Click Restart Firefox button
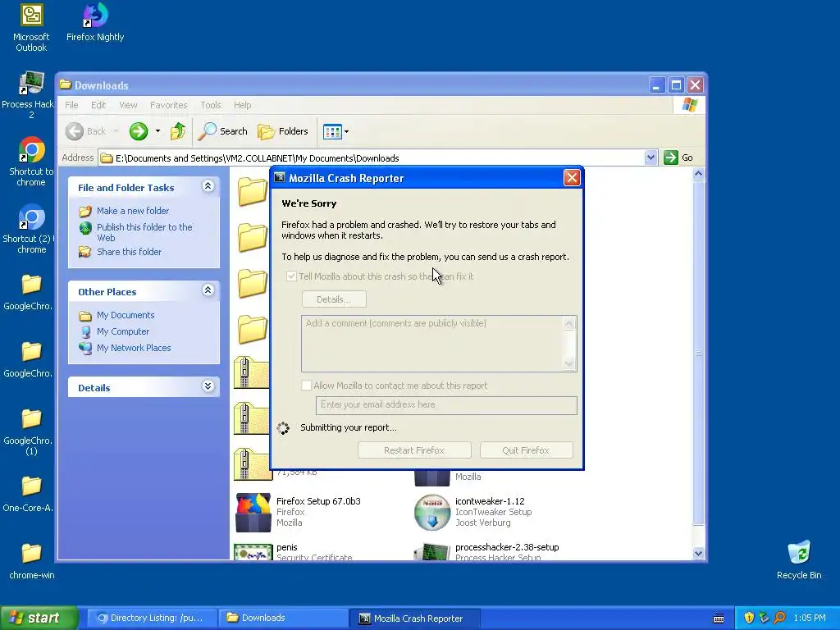This screenshot has height=630, width=840. click(414, 450)
